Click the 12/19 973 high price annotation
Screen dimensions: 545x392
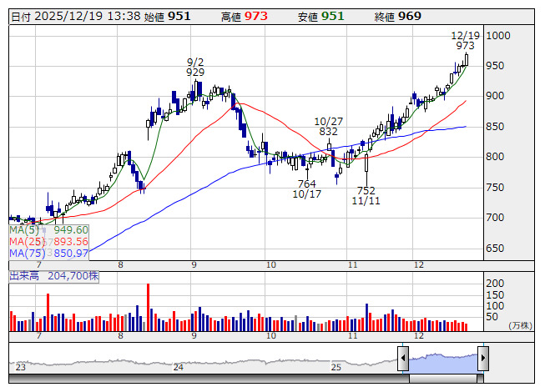466,41
